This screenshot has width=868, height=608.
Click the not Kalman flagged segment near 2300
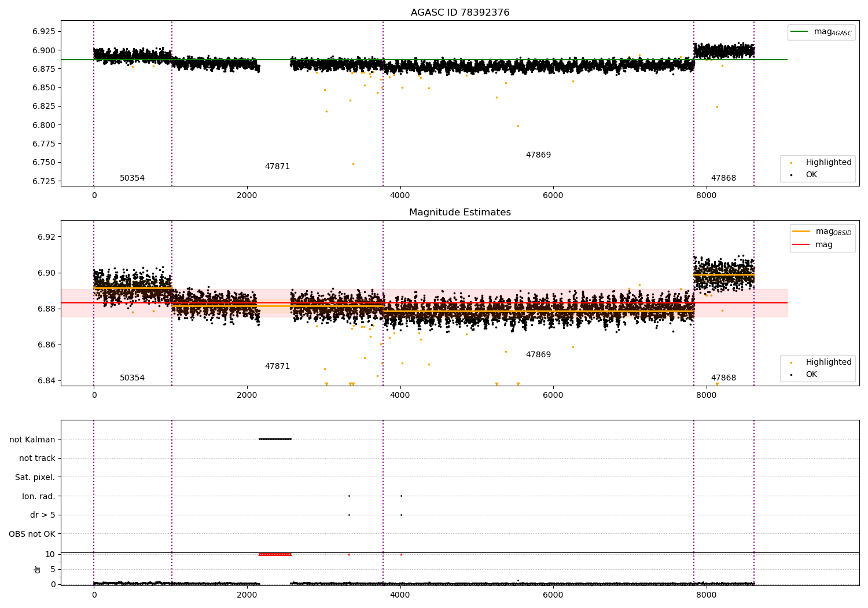click(x=275, y=439)
